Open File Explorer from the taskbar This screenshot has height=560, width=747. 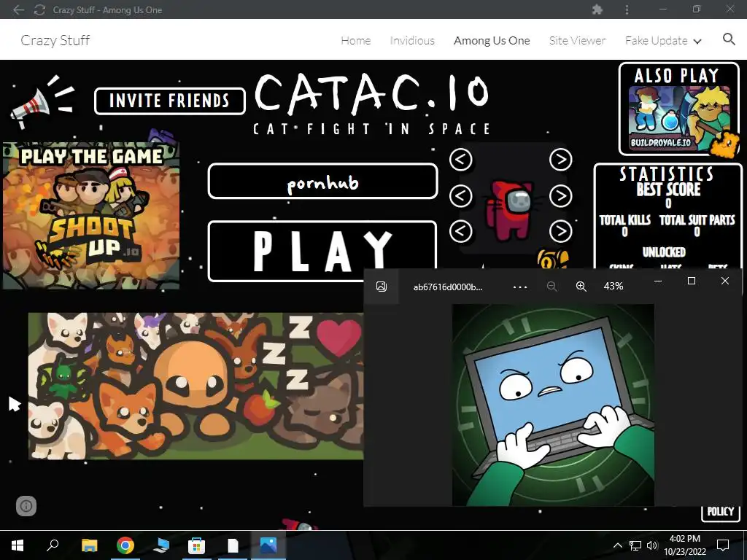pos(89,545)
